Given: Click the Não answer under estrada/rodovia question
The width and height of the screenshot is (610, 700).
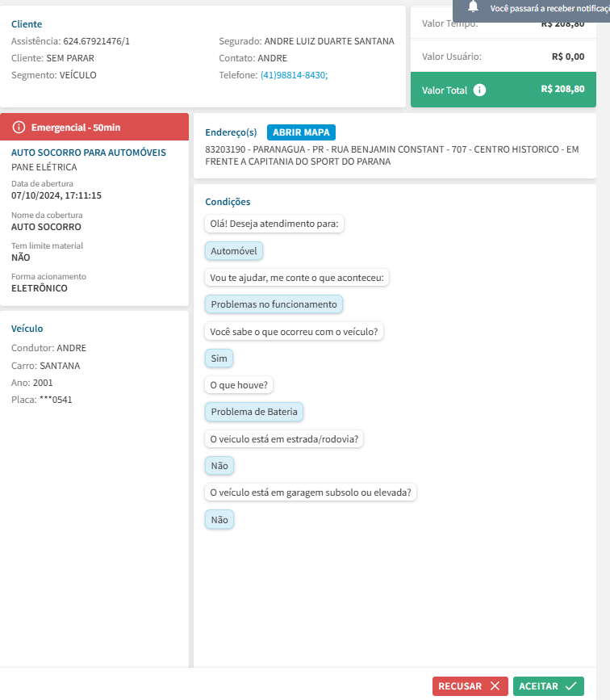Looking at the screenshot, I should coord(219,466).
